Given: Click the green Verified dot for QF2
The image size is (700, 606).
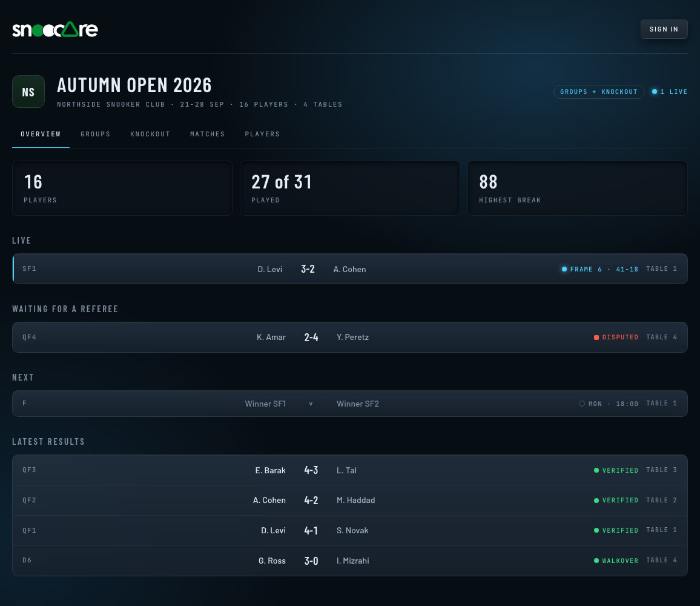Looking at the screenshot, I should coord(596,501).
